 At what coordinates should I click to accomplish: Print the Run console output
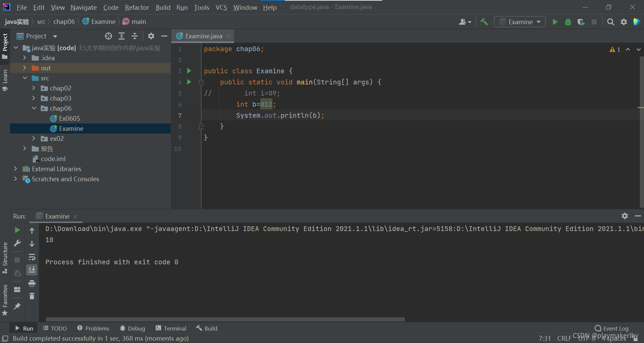[32, 283]
